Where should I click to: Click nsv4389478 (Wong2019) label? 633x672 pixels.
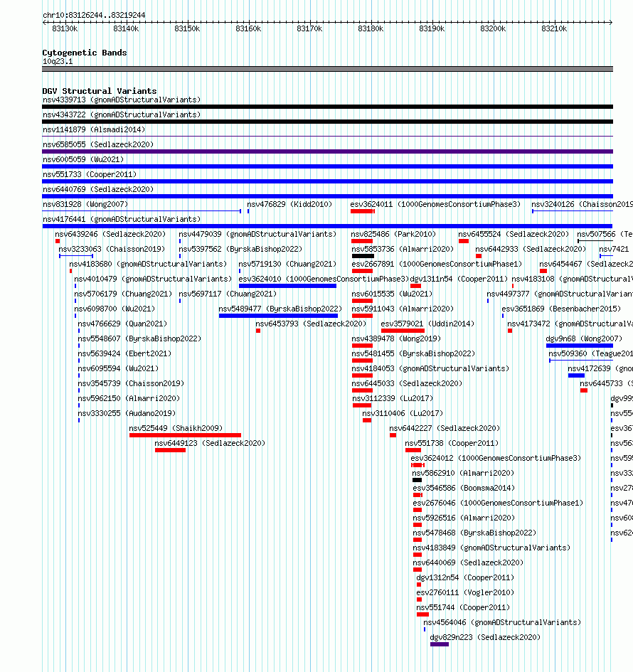click(396, 339)
